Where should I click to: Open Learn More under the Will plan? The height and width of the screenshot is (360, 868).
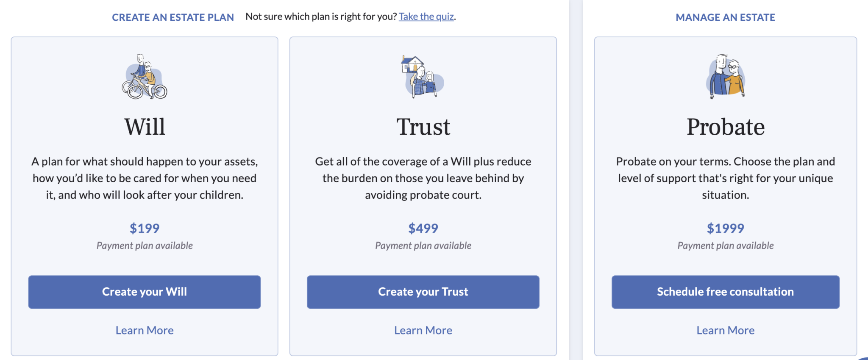pyautogui.click(x=145, y=330)
